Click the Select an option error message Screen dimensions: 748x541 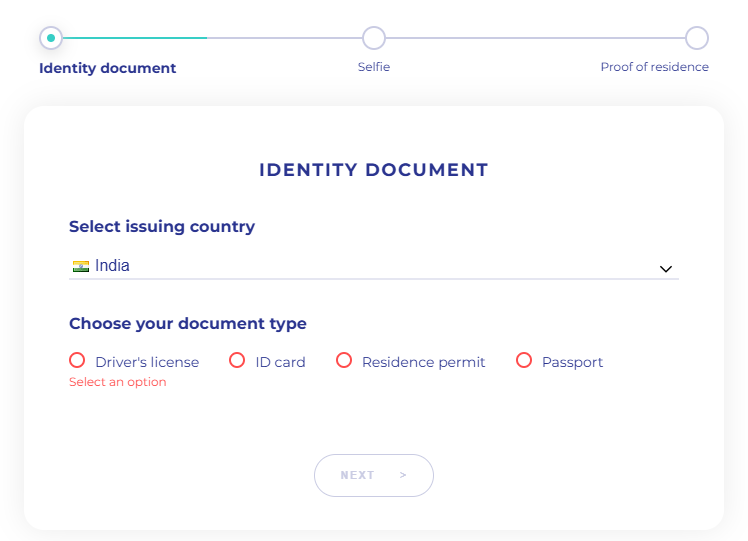click(x=118, y=382)
